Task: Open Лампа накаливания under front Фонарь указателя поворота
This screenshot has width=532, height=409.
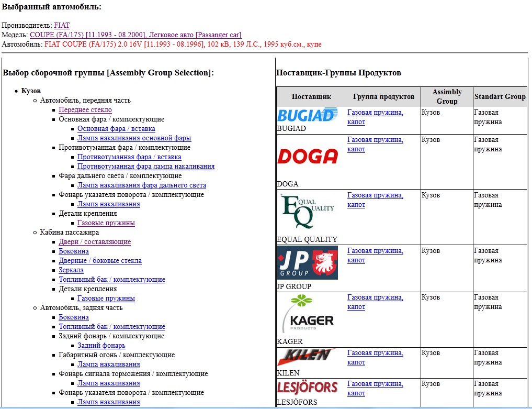Action: (x=109, y=204)
